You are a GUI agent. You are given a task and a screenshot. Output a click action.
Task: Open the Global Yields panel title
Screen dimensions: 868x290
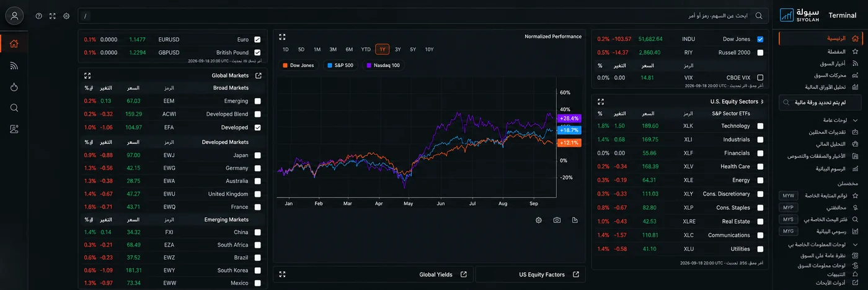(436, 274)
